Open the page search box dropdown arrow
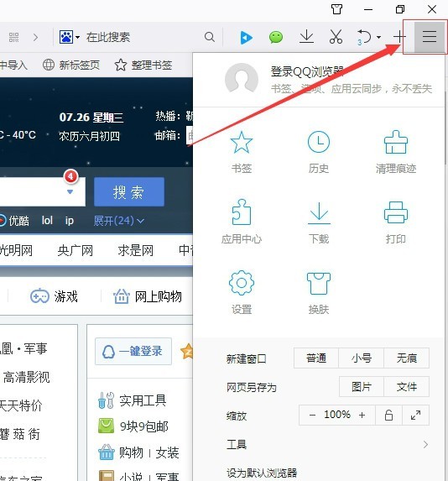Viewport: 448px width, 481px height. 70,192
